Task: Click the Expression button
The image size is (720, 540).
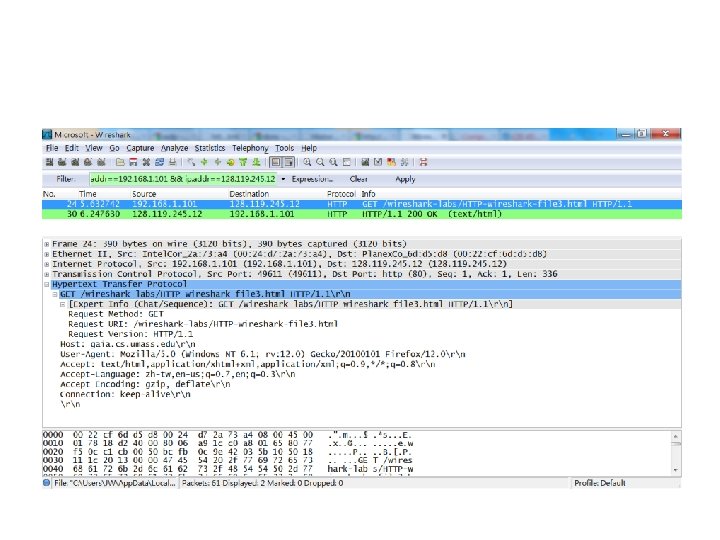Action: 312,179
